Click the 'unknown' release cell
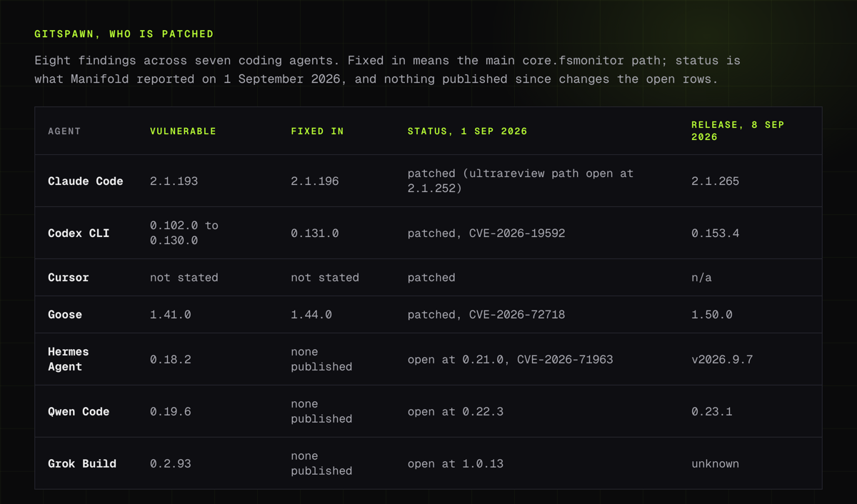 (x=715, y=464)
